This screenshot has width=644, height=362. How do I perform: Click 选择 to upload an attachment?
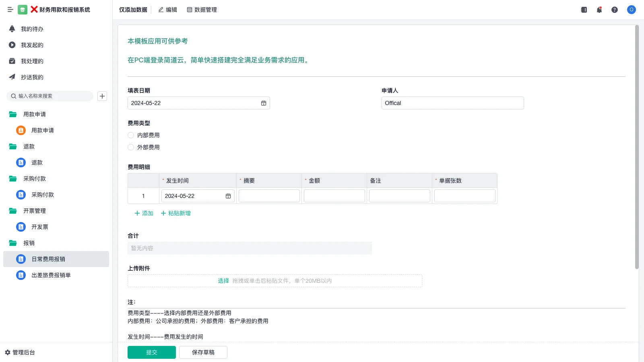point(223,281)
